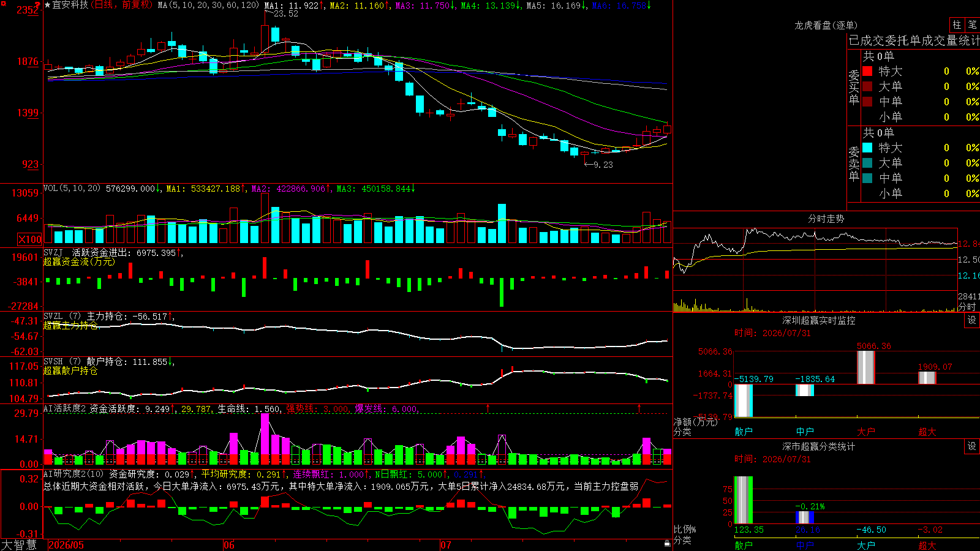The image size is (980, 551).
Task: Click the AI活跃度2 indicator name
Action: [x=64, y=409]
